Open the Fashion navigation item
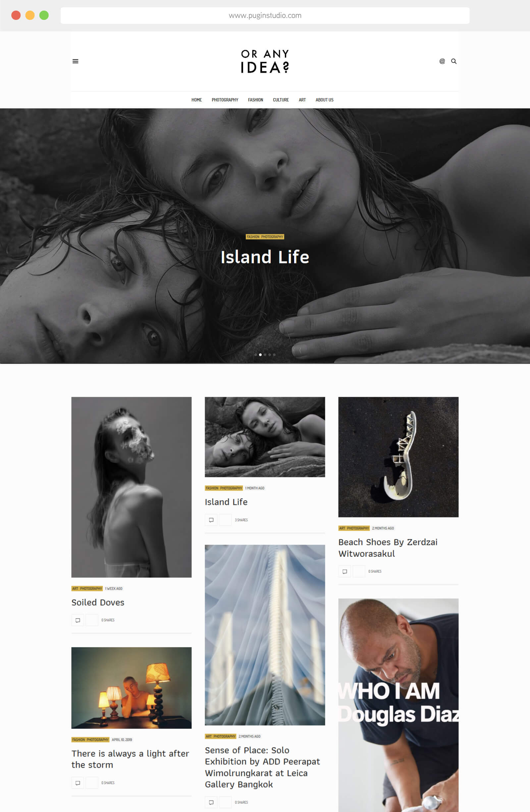This screenshot has height=812, width=530. (255, 100)
